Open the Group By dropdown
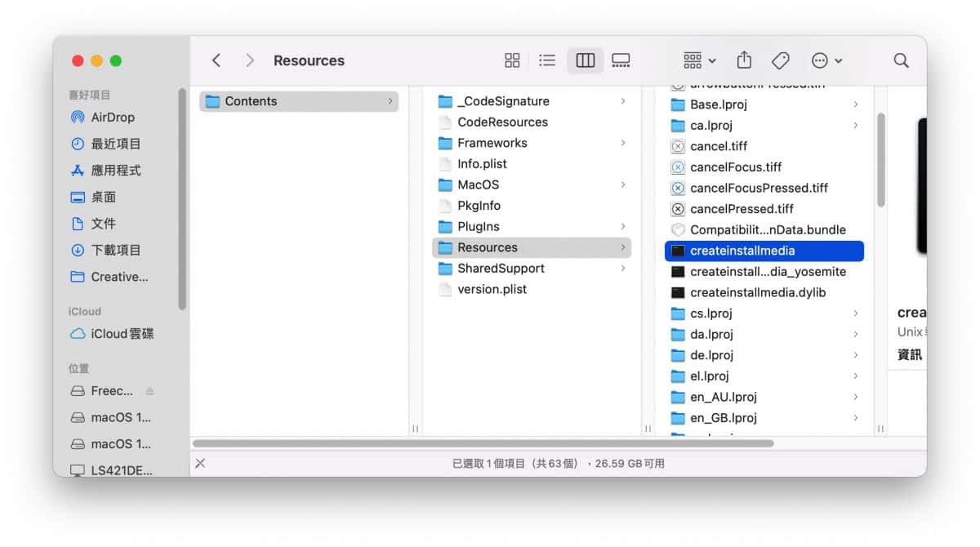 pos(699,60)
